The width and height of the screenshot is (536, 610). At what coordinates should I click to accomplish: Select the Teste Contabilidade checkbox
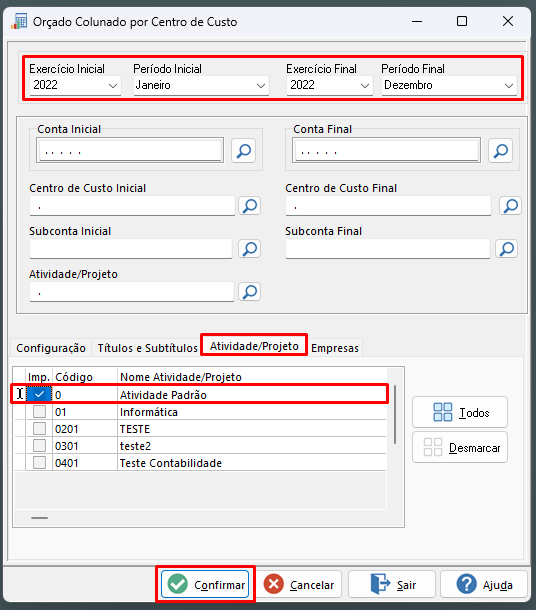tap(39, 463)
